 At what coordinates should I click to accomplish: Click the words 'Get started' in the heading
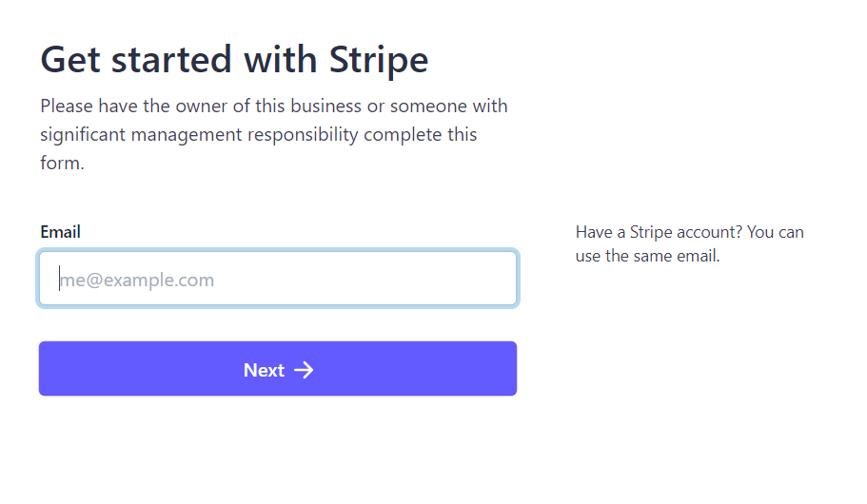click(136, 59)
